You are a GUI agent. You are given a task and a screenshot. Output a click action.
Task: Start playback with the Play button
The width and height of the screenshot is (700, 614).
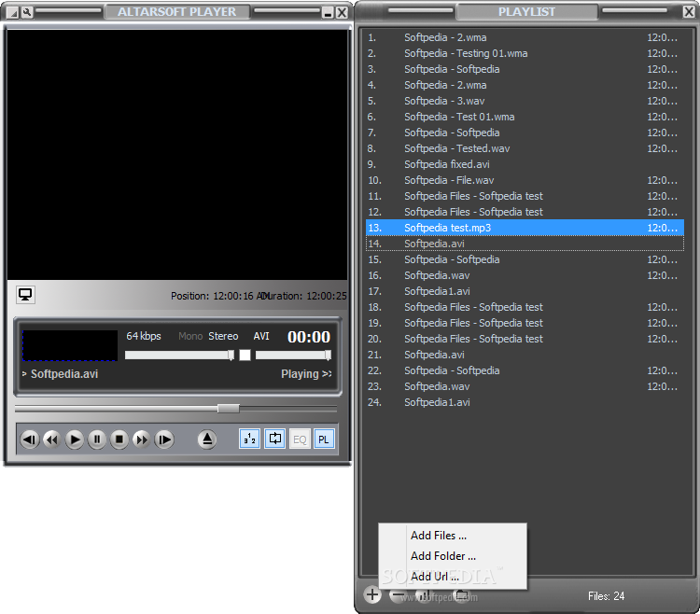click(75, 440)
